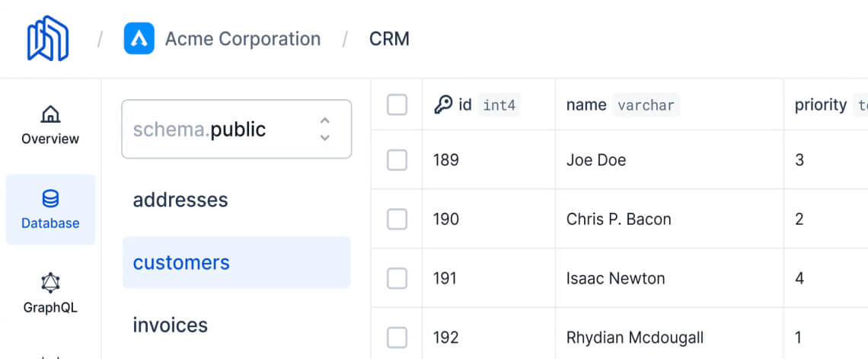Open the Overview home icon

point(50,115)
